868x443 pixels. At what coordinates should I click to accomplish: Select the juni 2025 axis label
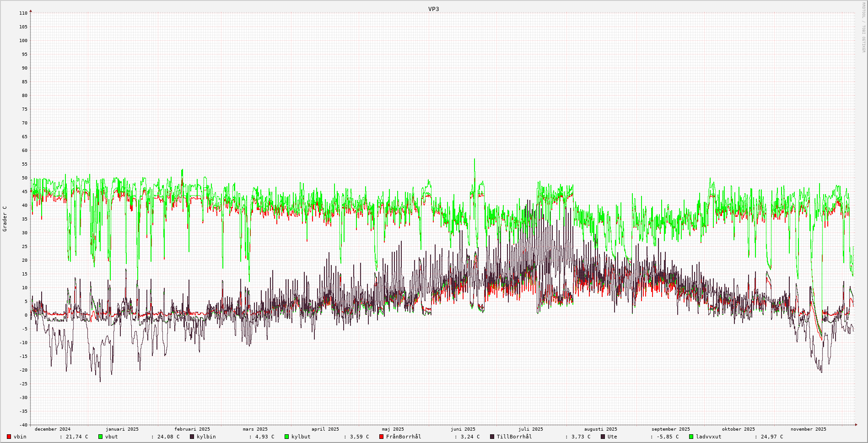coord(463,429)
